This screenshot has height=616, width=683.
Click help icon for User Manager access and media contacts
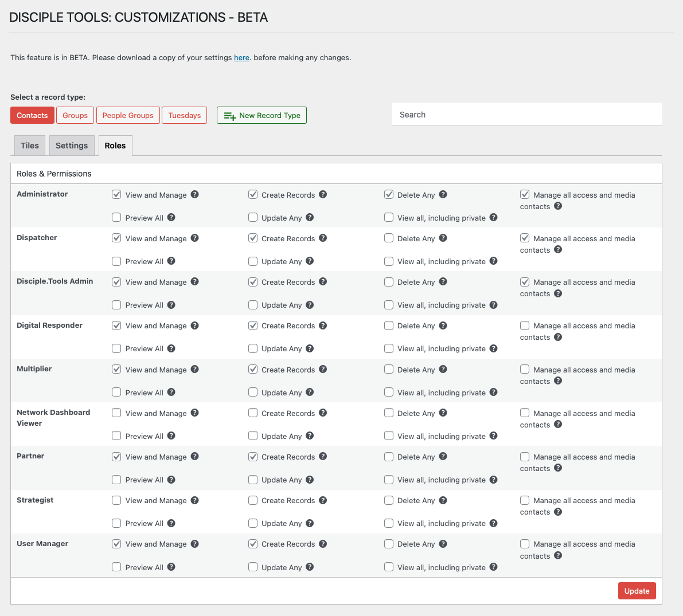pyautogui.click(x=558, y=556)
